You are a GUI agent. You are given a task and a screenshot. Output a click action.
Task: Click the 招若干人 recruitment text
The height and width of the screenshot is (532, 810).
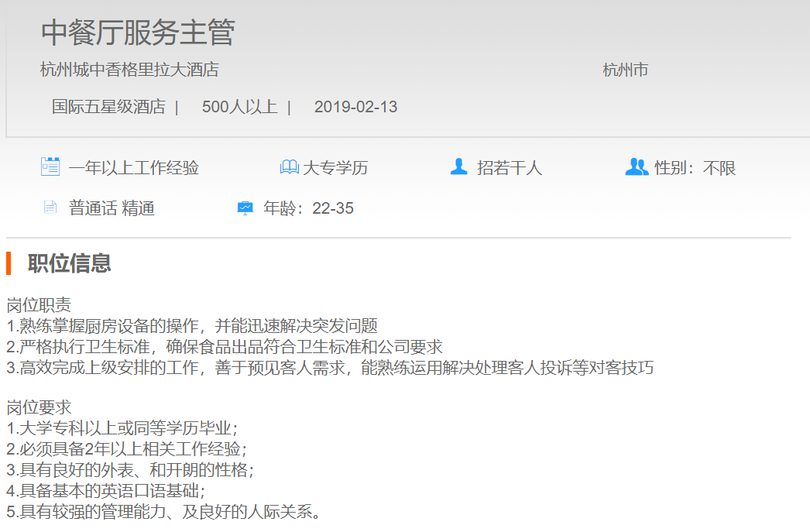tap(510, 168)
